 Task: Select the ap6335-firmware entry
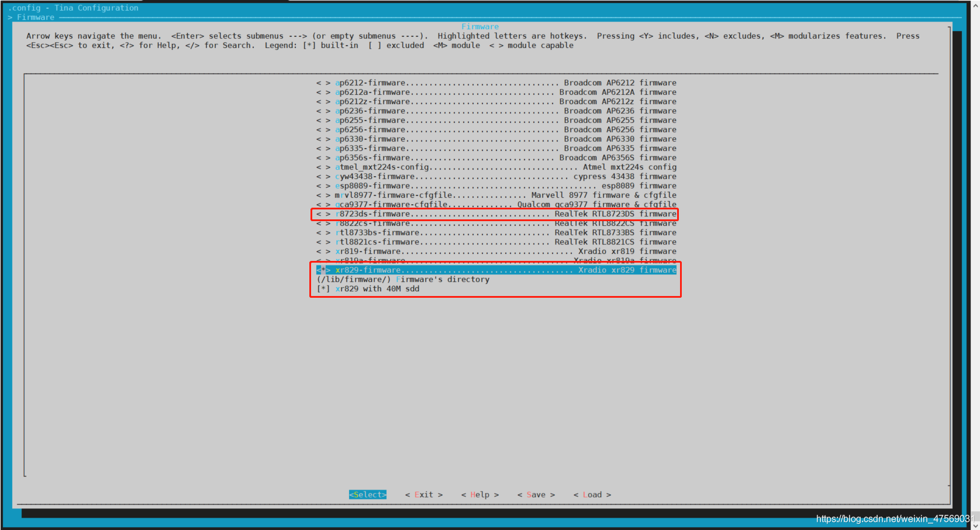coord(496,149)
